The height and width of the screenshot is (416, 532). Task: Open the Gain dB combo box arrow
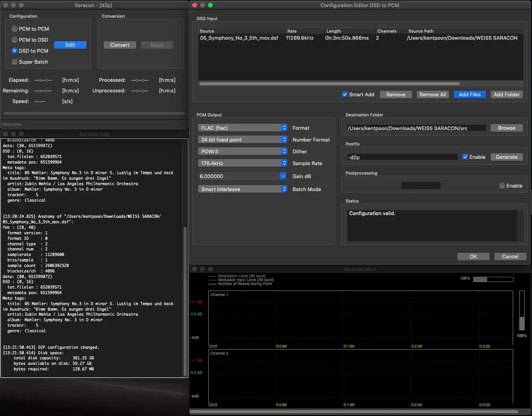coord(283,176)
